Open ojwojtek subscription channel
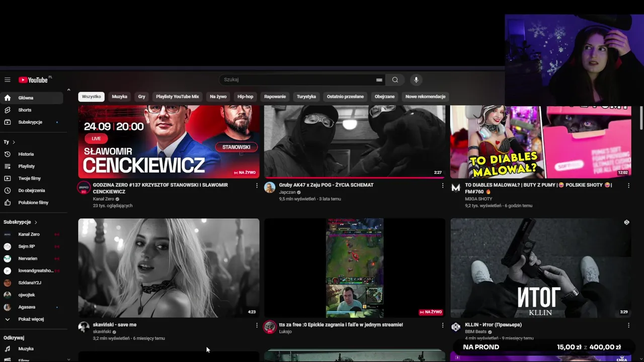The width and height of the screenshot is (644, 362). click(x=32, y=295)
